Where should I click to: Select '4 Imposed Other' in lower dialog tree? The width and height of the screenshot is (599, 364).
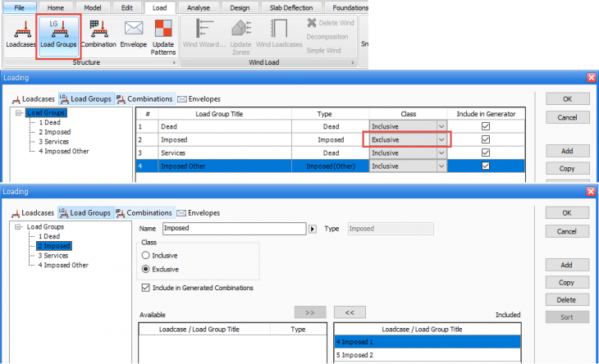[63, 265]
